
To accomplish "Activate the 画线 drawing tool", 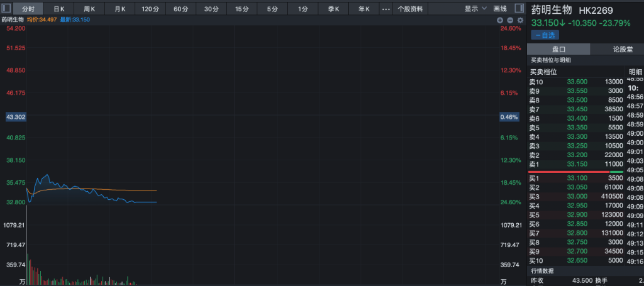I will (500, 9).
